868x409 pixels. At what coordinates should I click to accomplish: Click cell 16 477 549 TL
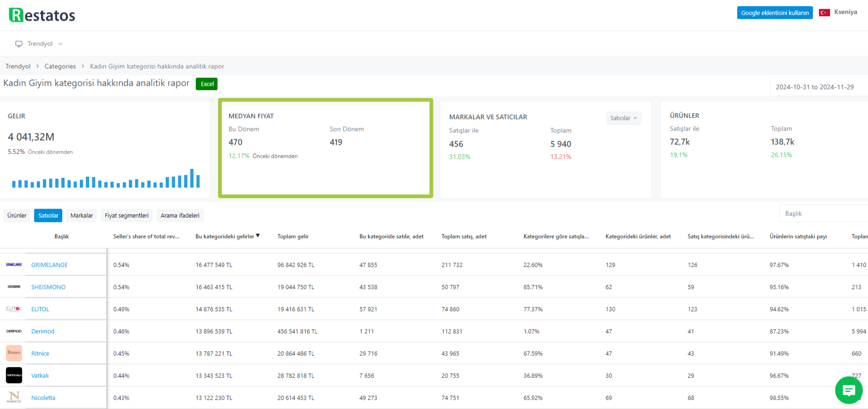point(214,265)
